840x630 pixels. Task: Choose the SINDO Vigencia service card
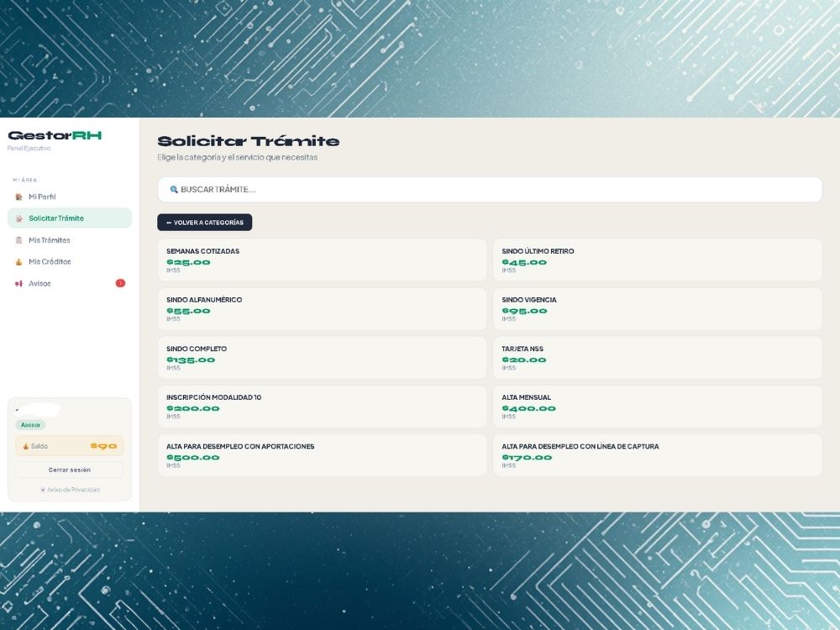click(658, 308)
